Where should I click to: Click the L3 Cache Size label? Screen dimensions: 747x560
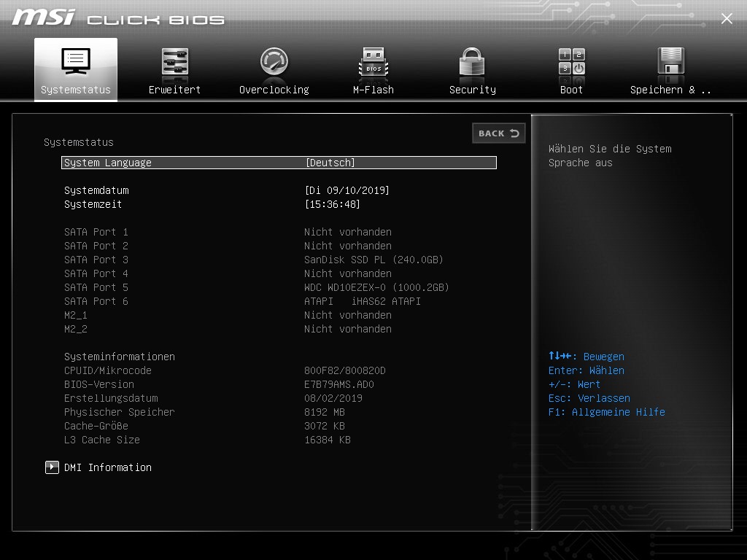(102, 439)
